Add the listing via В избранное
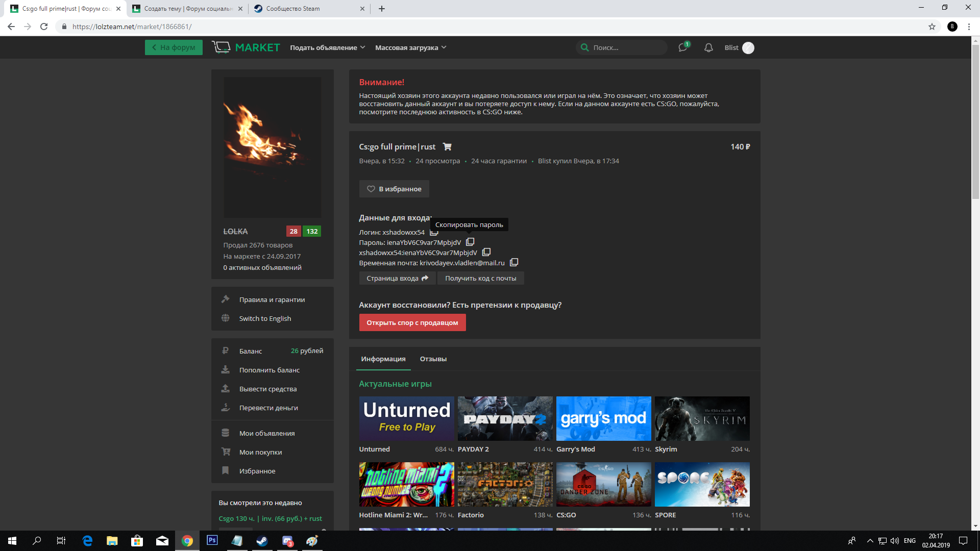Screen dimensions: 980x551 tap(394, 189)
